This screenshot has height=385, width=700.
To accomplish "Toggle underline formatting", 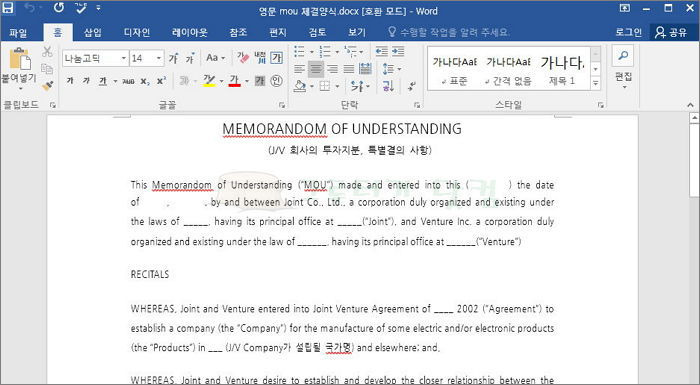I will coord(103,80).
